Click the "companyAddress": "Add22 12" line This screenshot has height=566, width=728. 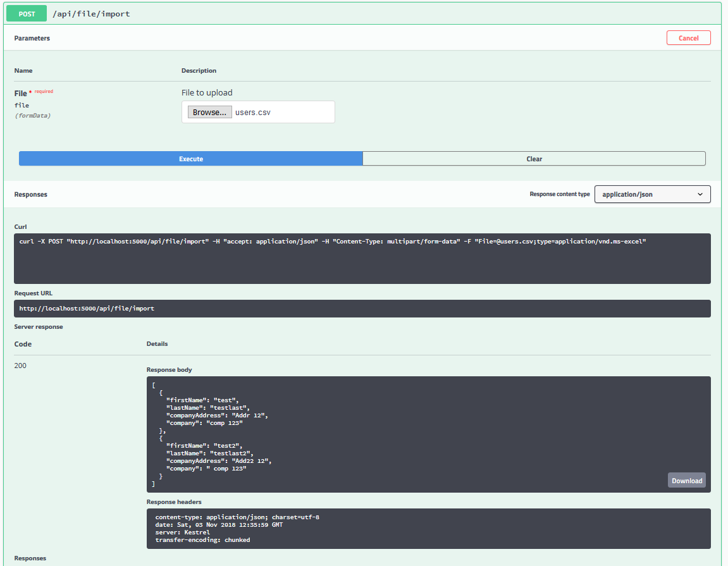coord(219,461)
